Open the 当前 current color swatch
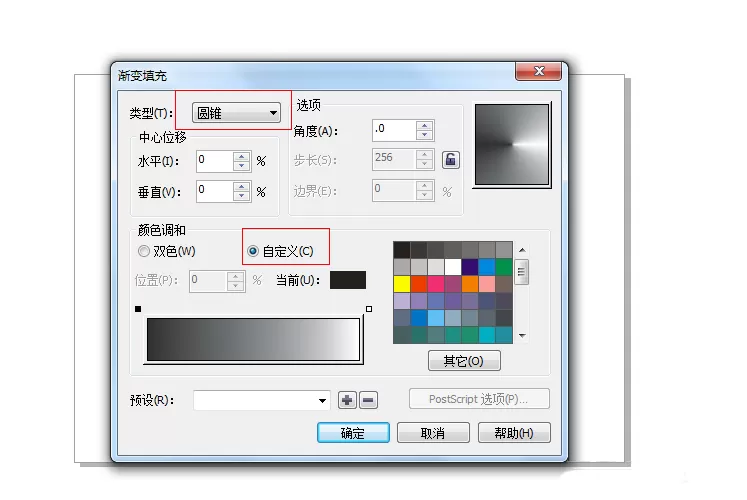Image resolution: width=747 pixels, height=500 pixels. click(348, 280)
